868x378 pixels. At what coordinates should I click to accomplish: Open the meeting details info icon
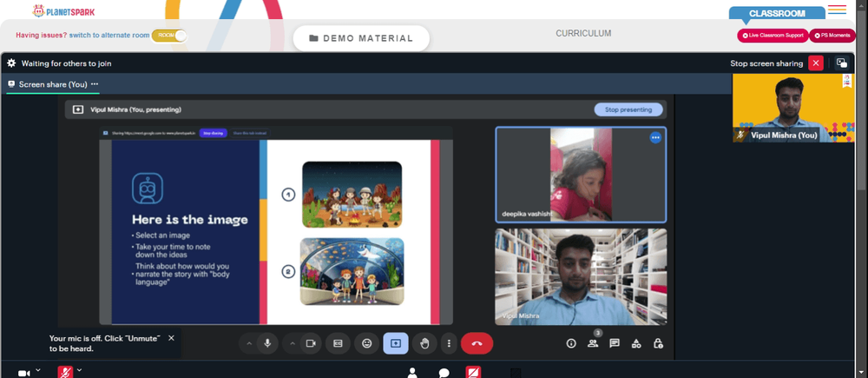click(571, 343)
